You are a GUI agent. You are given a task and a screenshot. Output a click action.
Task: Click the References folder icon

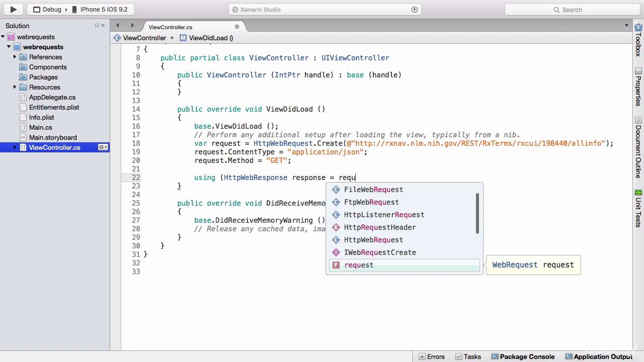pos(23,57)
